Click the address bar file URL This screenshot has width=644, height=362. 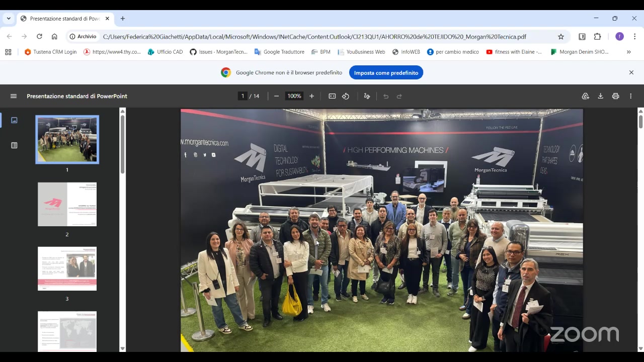314,37
